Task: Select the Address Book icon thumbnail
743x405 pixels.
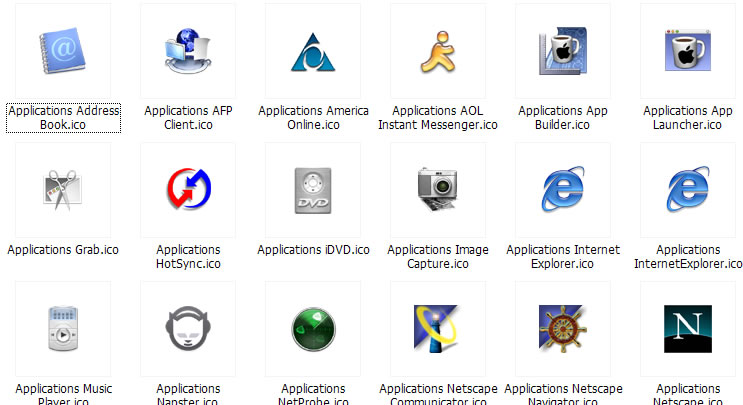Action: click(63, 51)
